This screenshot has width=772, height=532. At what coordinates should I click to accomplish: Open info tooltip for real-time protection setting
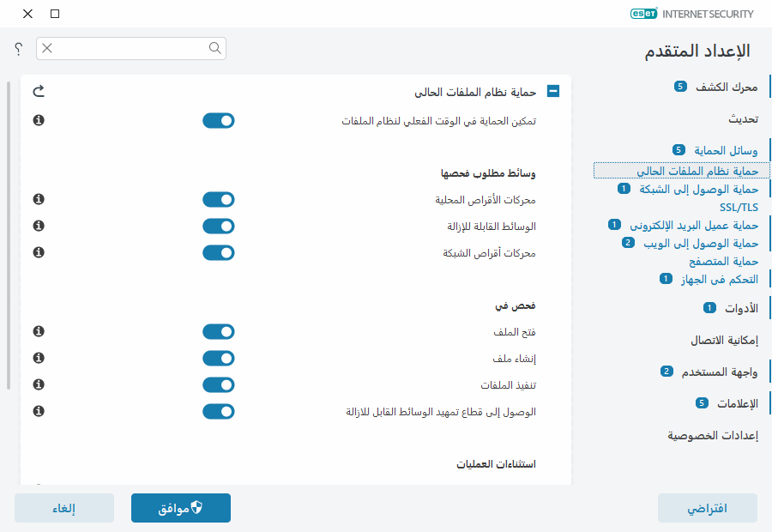[37, 121]
